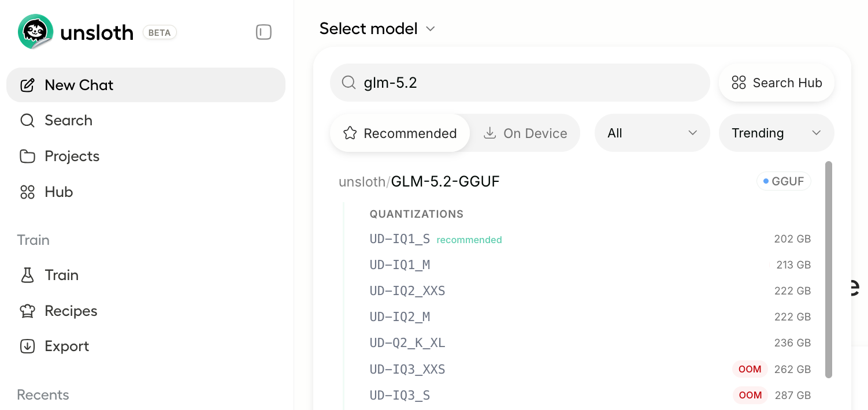The image size is (868, 410).
Task: Select the UD-Q2_K_XL quantization
Action: pos(590,343)
